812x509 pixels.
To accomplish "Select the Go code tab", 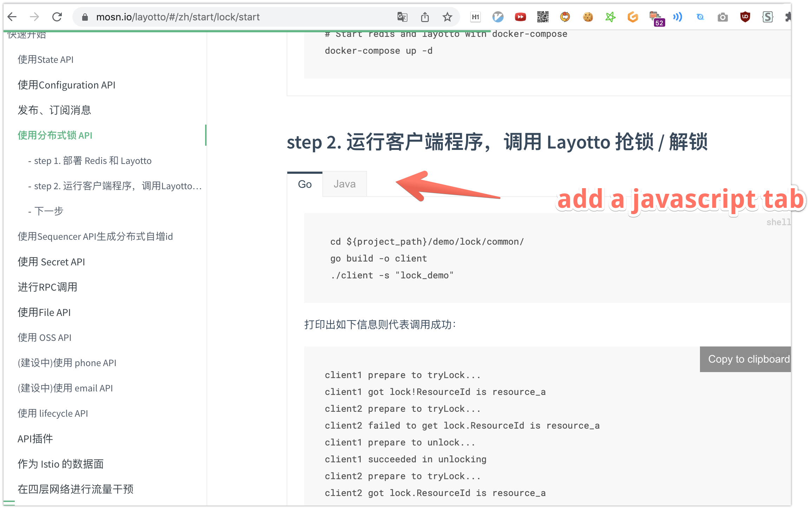I will pos(304,184).
